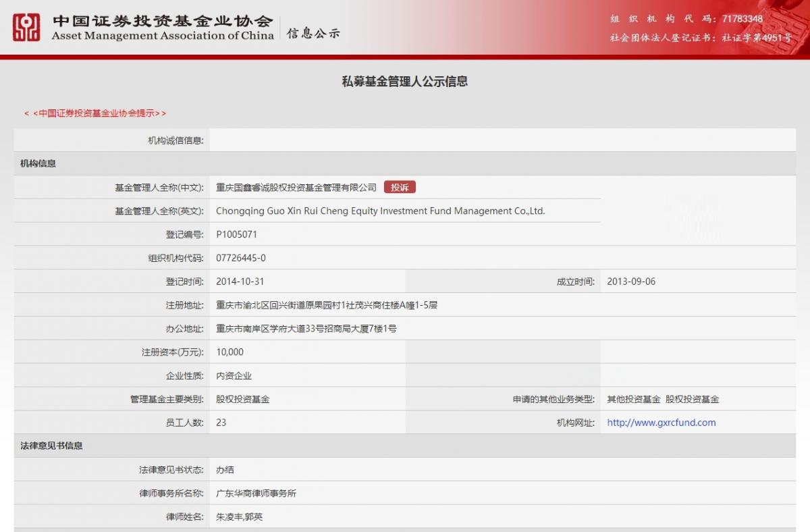This screenshot has height=532, width=810.
Task: Click the red AMAC logo icon
Action: [26, 27]
